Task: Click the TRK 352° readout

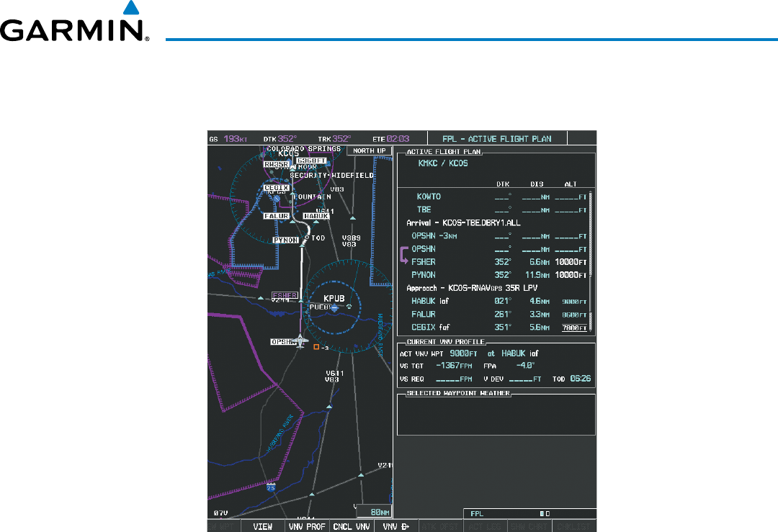Action: 334,139
